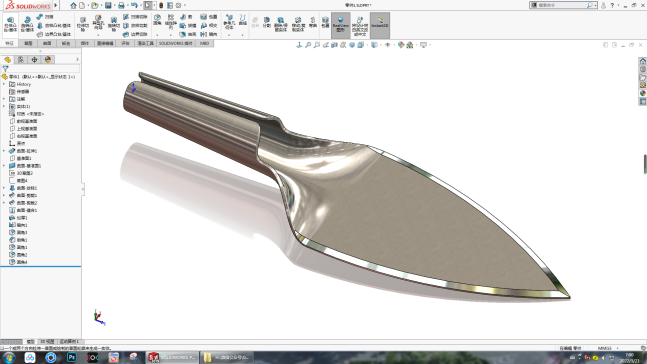This screenshot has height=364, width=647.
Task: Open the DisplayManager tab icon
Action: pos(48,60)
